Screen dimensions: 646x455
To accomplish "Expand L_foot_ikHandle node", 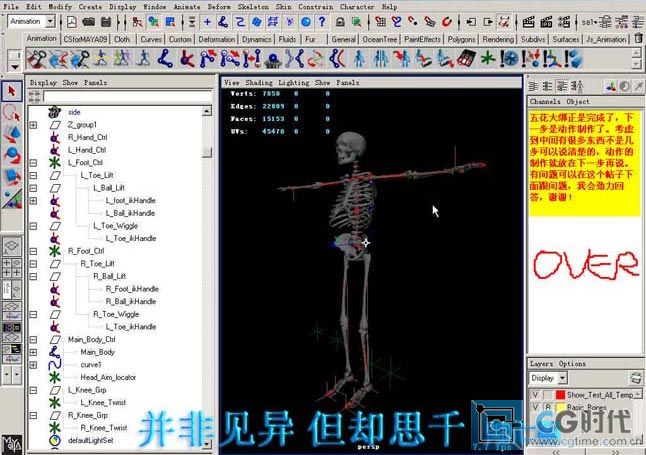I will pos(33,201).
